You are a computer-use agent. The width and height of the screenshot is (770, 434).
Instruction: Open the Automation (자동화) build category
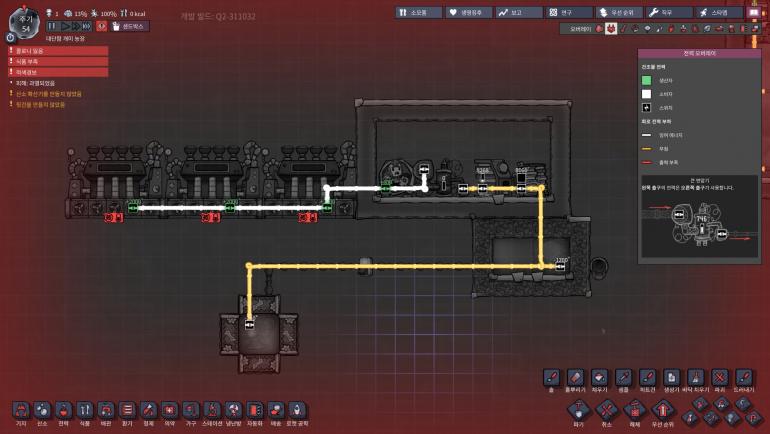(254, 410)
